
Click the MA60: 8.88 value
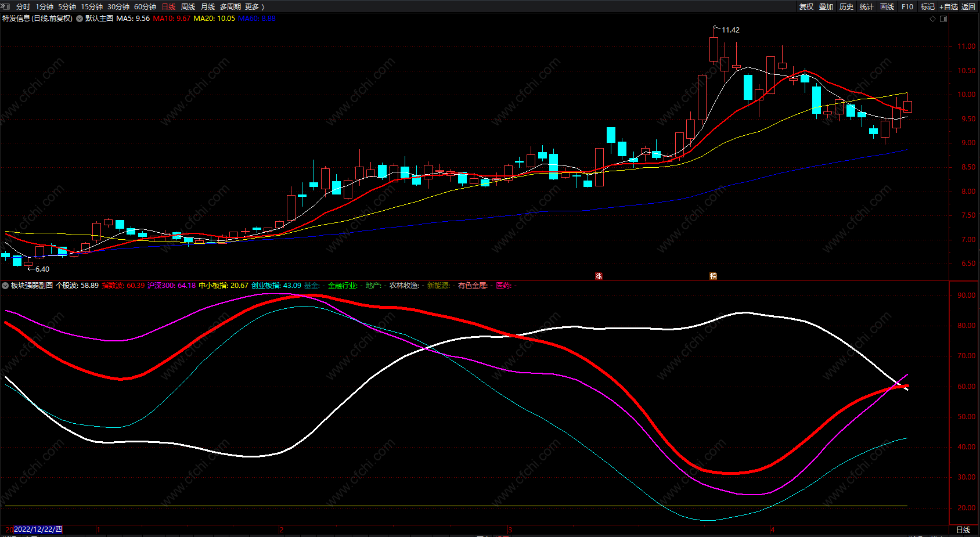(257, 19)
